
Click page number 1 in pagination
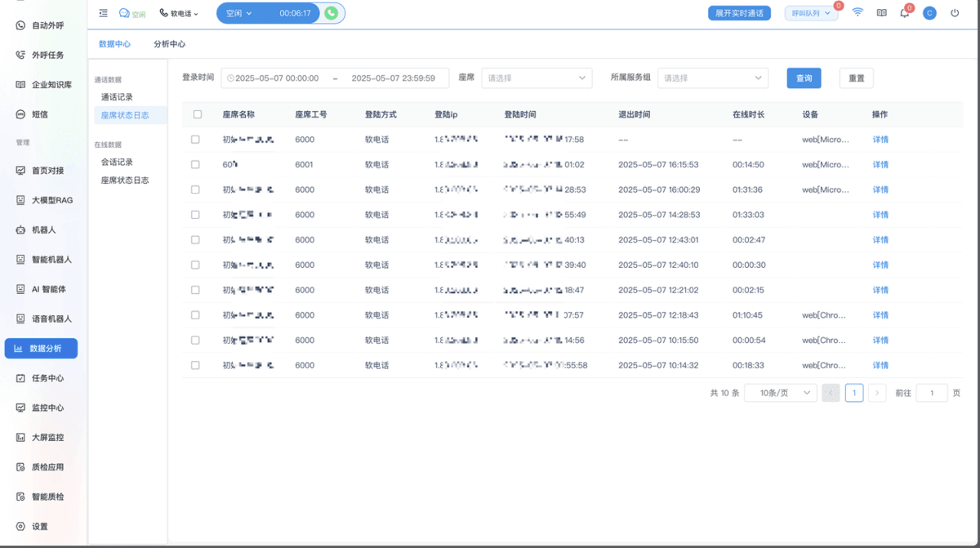(854, 393)
